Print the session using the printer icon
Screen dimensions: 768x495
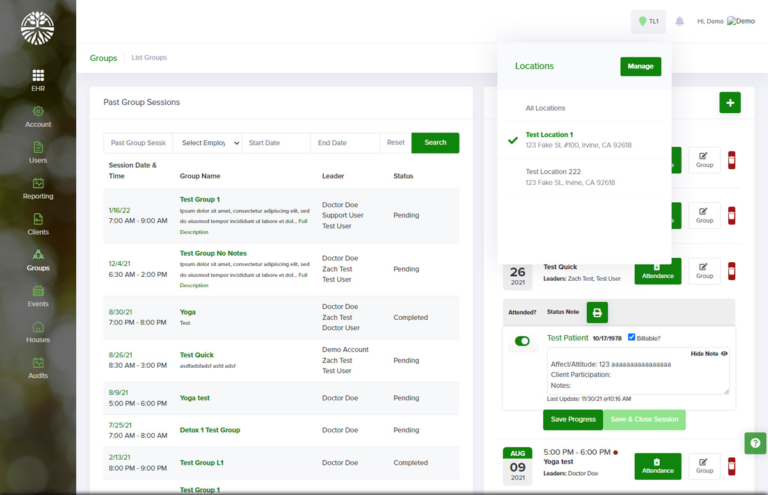click(x=597, y=312)
